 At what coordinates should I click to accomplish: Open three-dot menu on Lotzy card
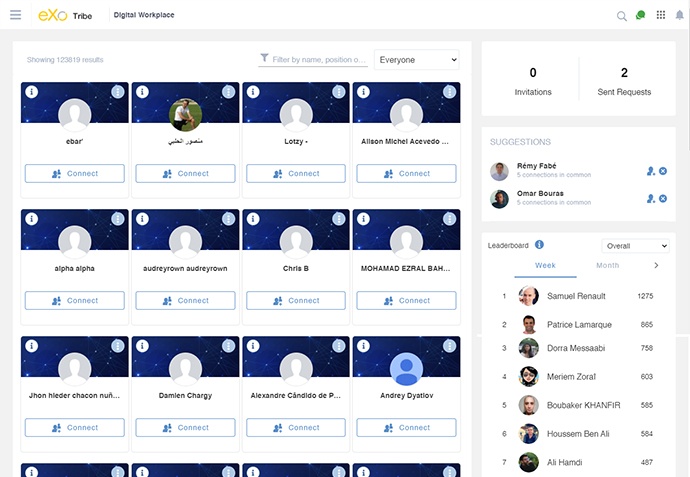(338, 92)
